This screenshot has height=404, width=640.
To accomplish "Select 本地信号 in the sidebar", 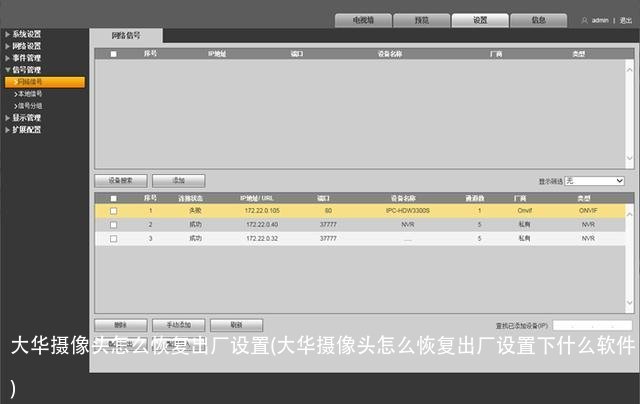I will pos(30,93).
